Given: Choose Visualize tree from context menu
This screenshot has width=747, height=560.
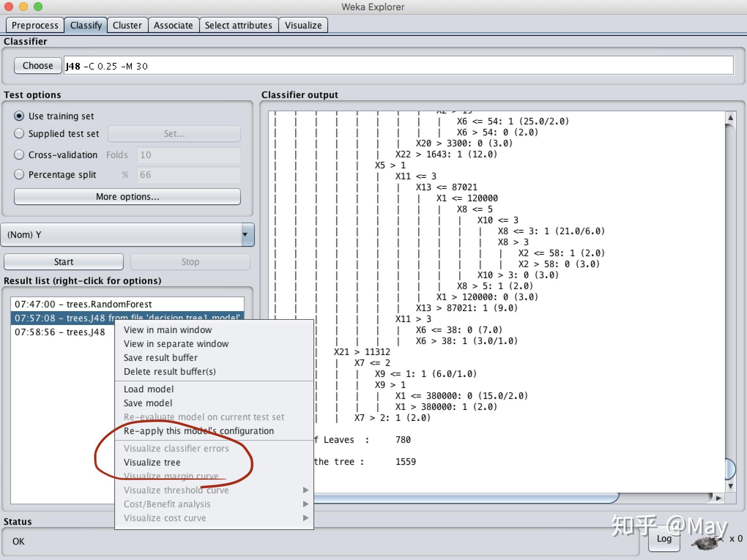Looking at the screenshot, I should (x=152, y=462).
